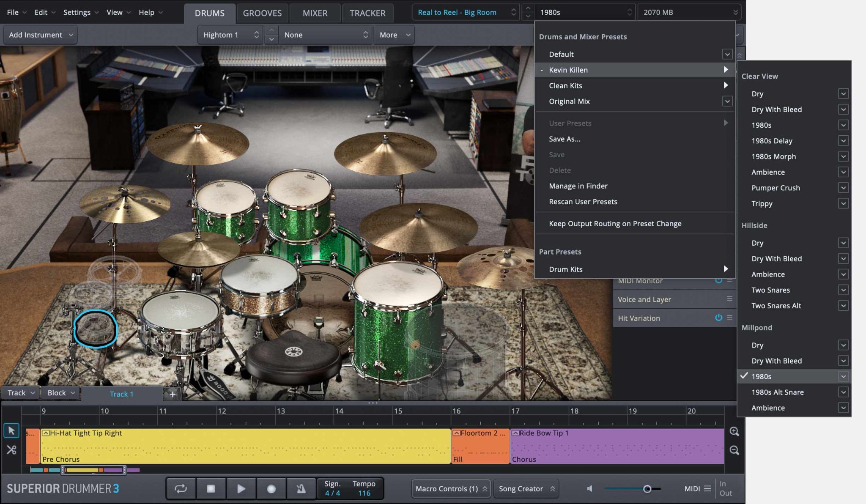This screenshot has width=866, height=504.
Task: Open options arrow for Trippy preset
Action: click(x=843, y=203)
